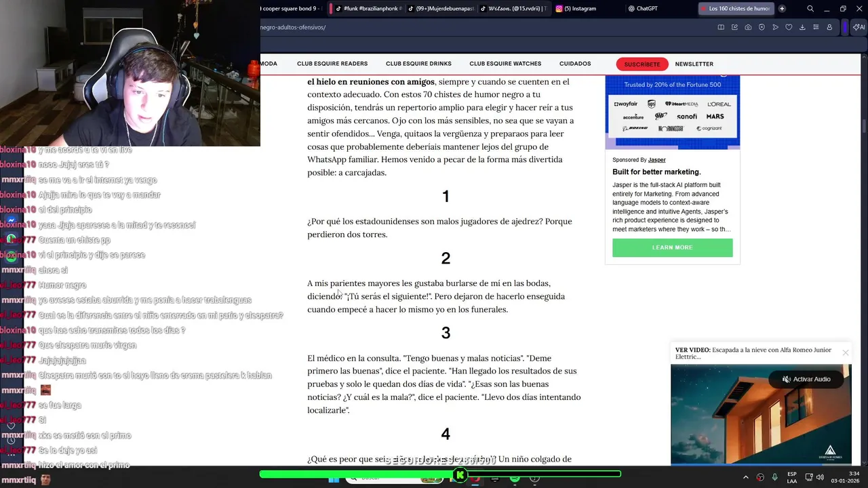This screenshot has width=868, height=488.
Task: Open the profile account icon in browser toolbar
Action: point(829,27)
